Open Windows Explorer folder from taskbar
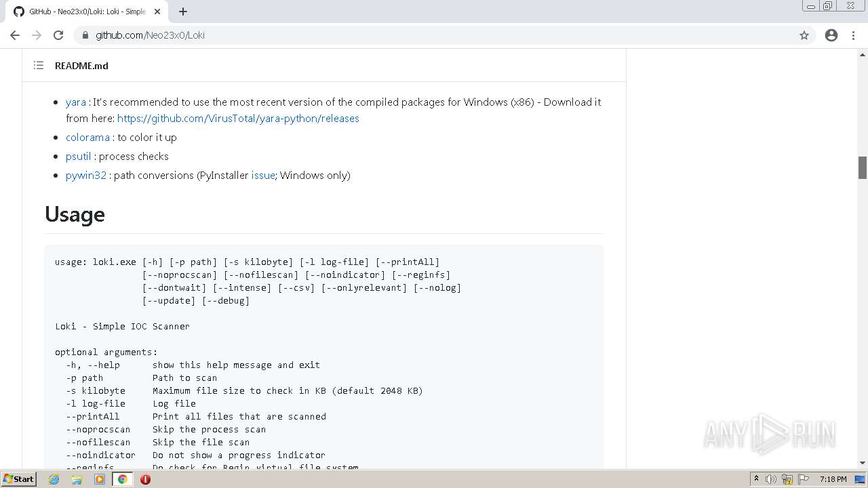 click(77, 479)
